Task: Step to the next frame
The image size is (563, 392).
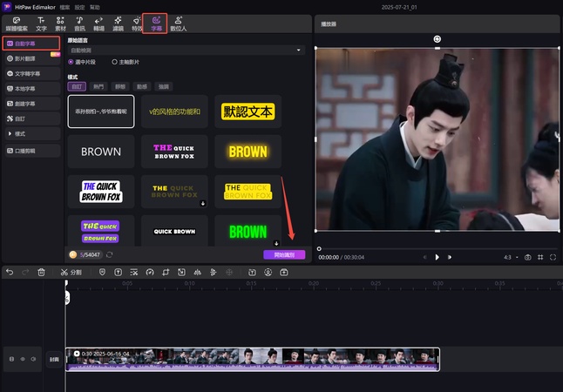Action: tap(449, 257)
